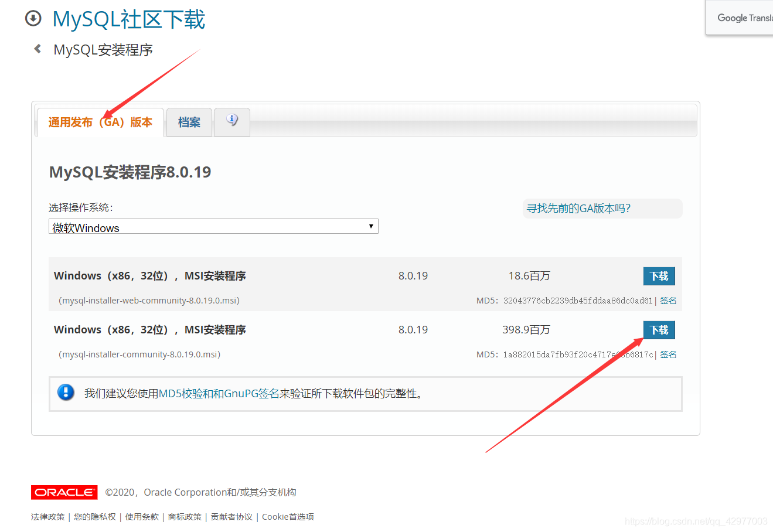773x532 pixels.
Task: Switch to the 通用发布 (GA) 版本 tab
Action: [x=100, y=122]
